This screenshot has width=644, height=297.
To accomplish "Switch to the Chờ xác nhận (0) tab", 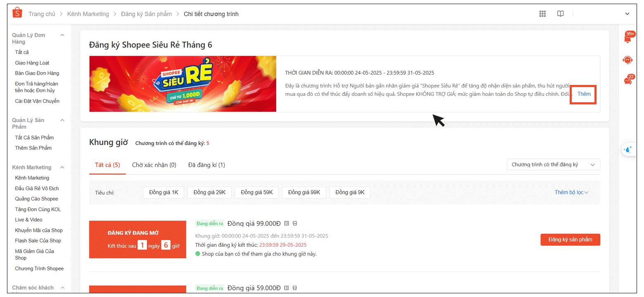I will [x=154, y=165].
